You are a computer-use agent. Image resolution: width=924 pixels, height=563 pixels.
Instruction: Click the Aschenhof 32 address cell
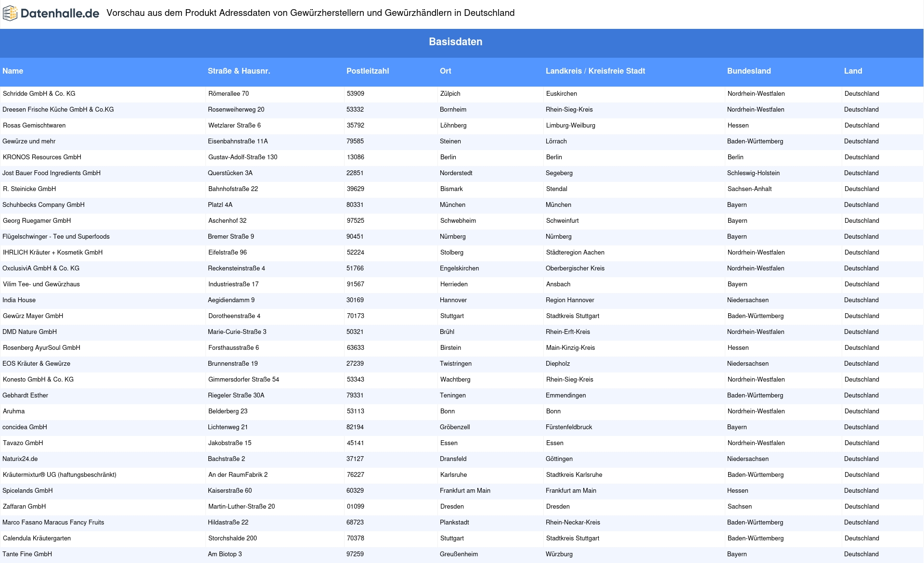coord(227,221)
